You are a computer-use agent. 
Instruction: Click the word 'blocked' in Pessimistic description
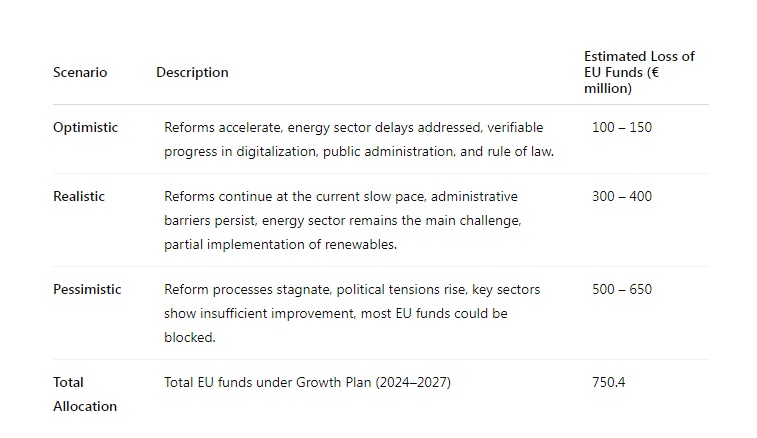click(190, 338)
